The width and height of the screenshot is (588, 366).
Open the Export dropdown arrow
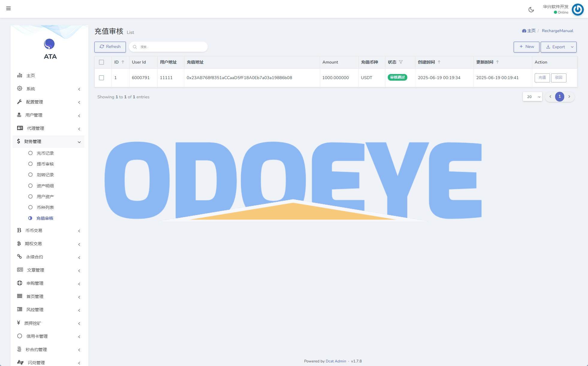(x=572, y=47)
